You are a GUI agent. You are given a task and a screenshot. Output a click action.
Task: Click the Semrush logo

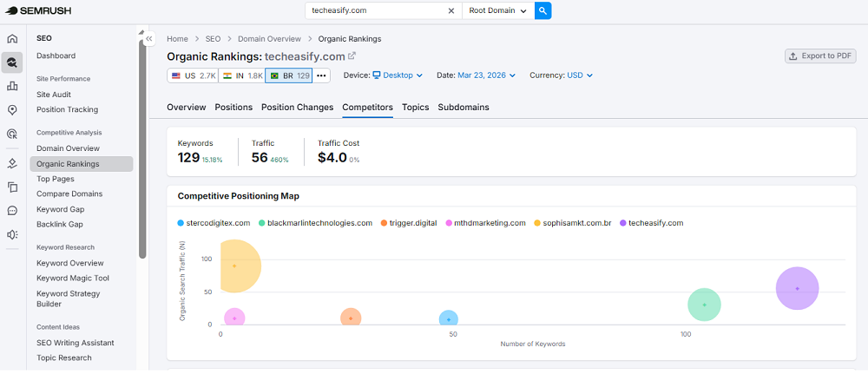[37, 10]
